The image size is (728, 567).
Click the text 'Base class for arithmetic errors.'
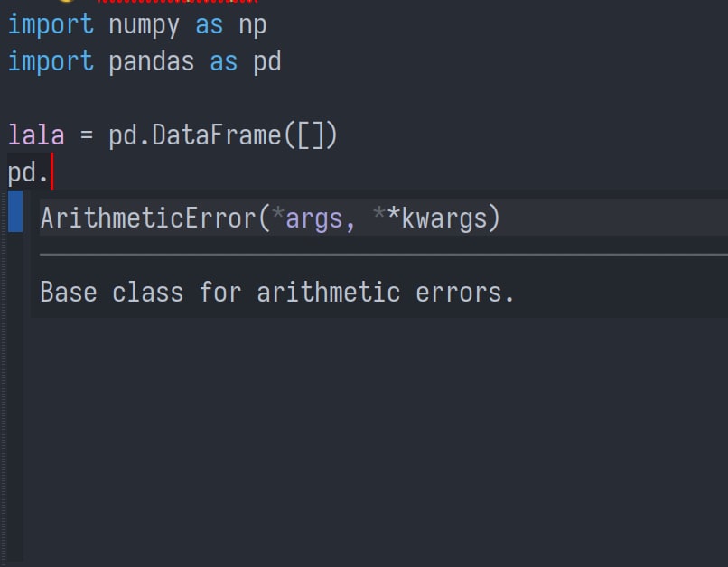[277, 293]
